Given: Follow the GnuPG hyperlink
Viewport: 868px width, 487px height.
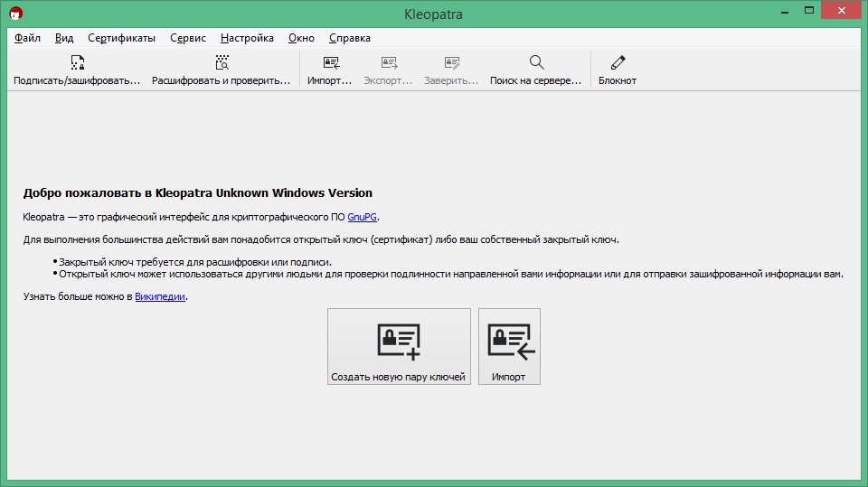Looking at the screenshot, I should click(x=362, y=217).
